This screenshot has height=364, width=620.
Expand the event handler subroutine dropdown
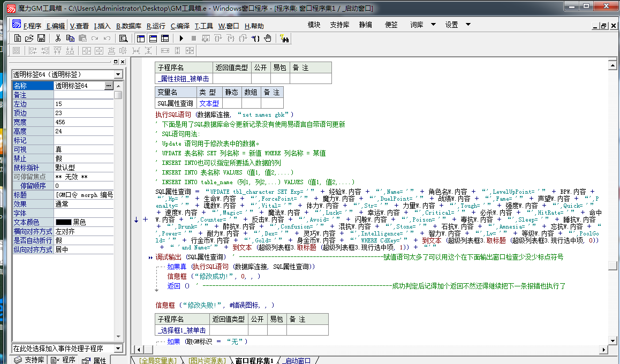pyautogui.click(x=118, y=348)
